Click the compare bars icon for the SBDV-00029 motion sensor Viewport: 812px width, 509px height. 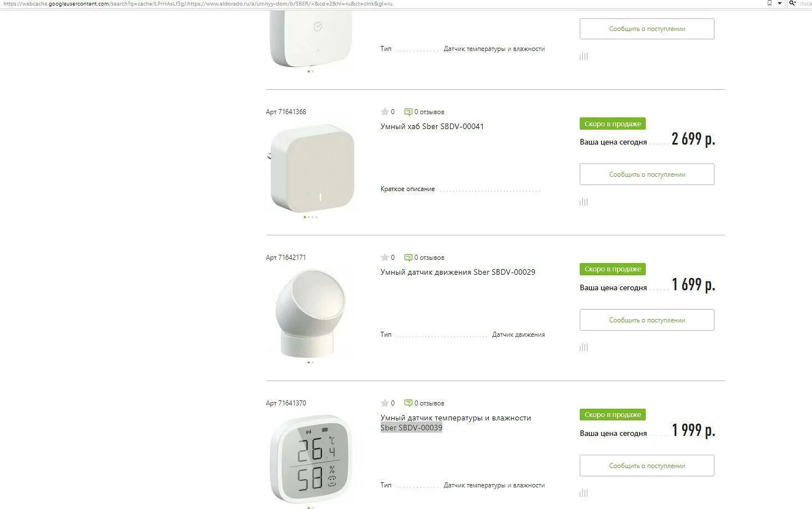pyautogui.click(x=584, y=347)
